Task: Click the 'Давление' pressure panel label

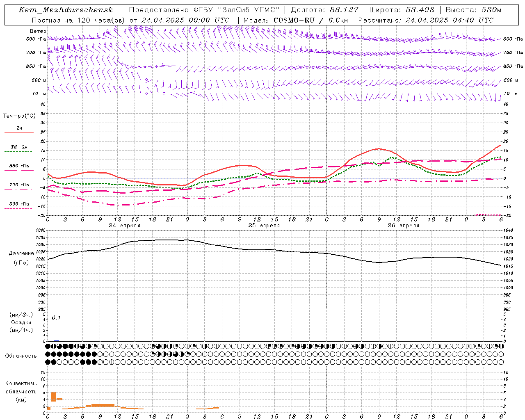Action: click(21, 253)
